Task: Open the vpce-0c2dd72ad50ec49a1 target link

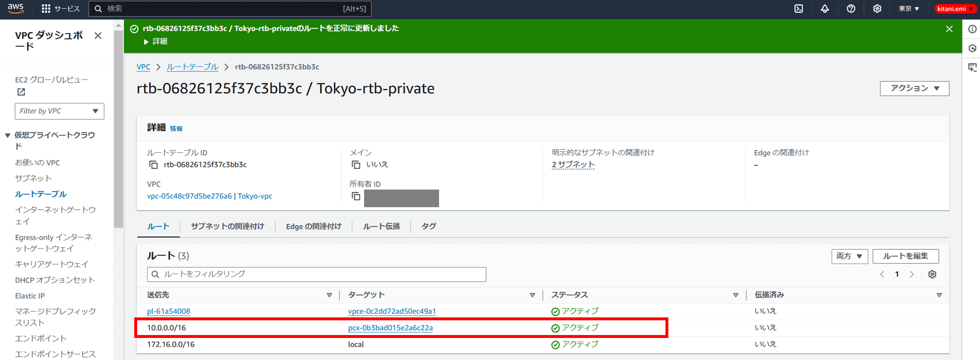Action: click(x=392, y=312)
